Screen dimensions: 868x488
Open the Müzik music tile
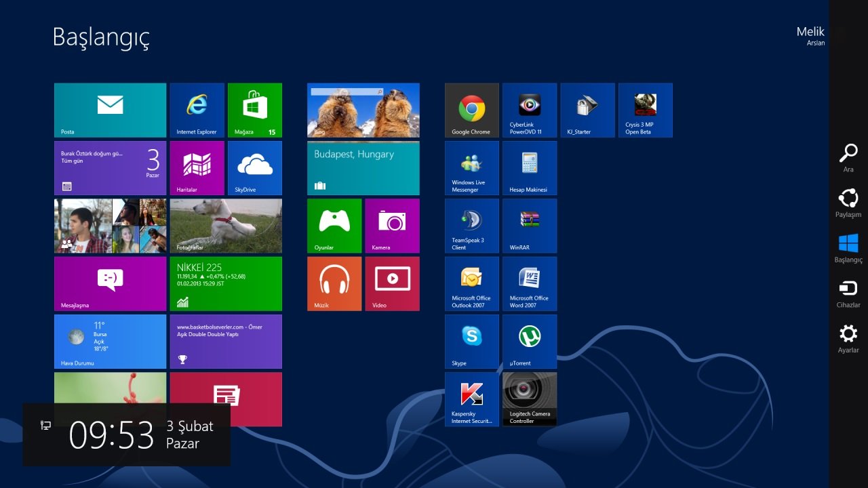tap(334, 283)
